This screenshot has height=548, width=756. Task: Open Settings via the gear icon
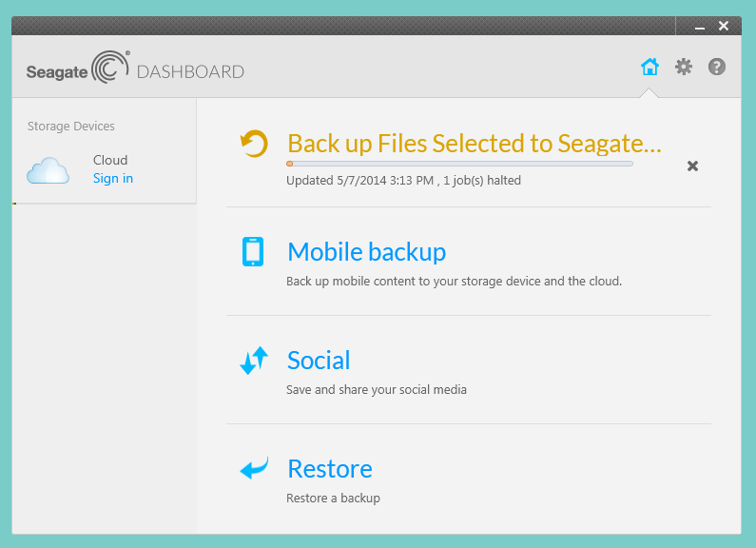(684, 67)
